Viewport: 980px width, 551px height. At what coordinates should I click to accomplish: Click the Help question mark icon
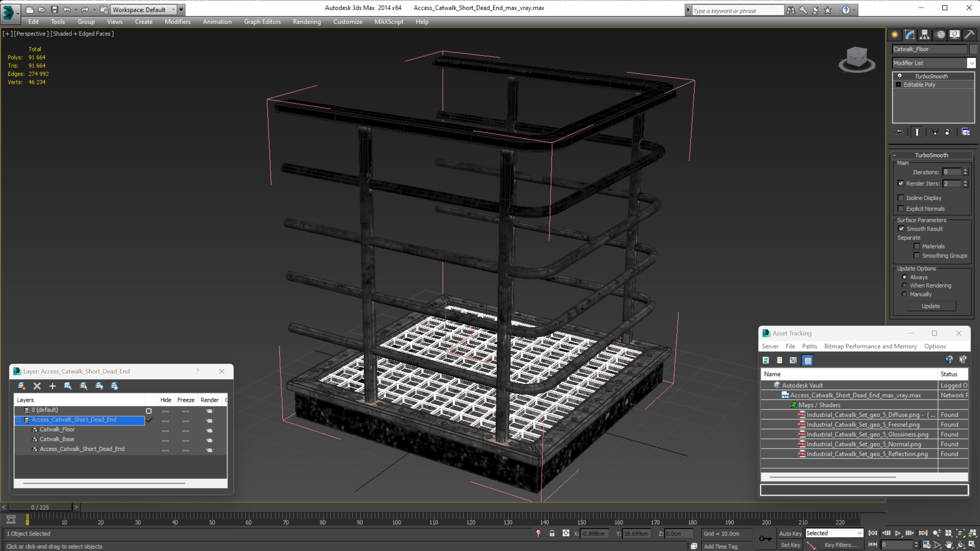pyautogui.click(x=846, y=10)
